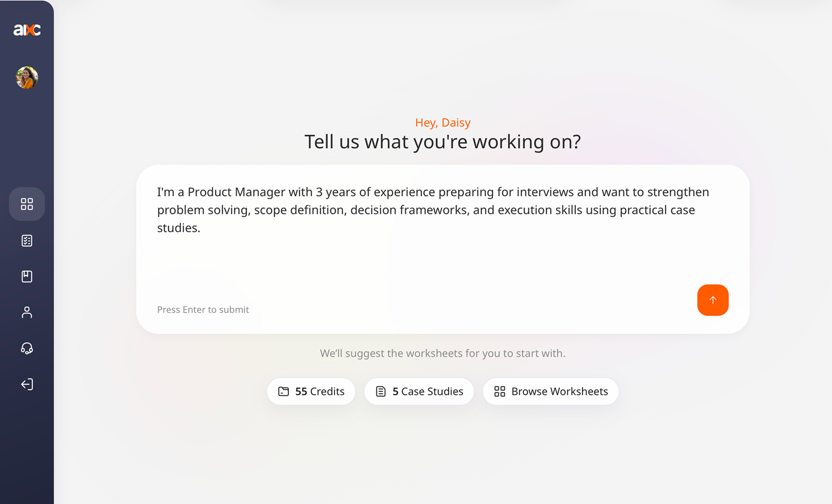Open the checklist worksheets icon in sidebar

pos(27,241)
